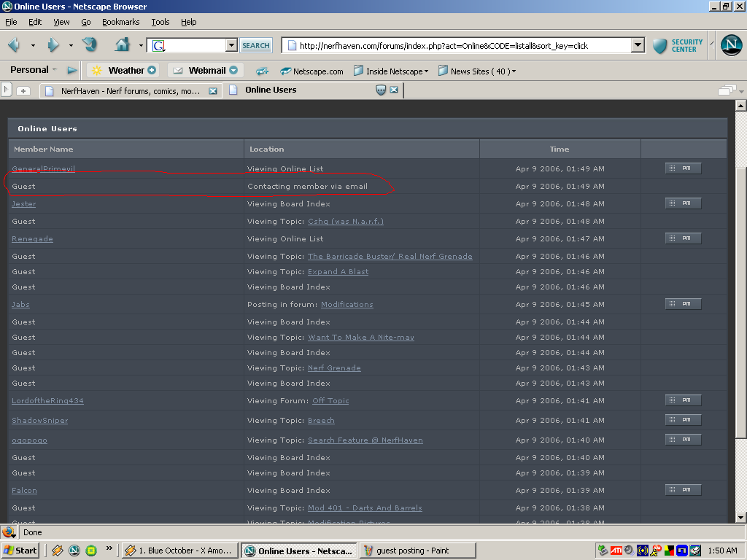747x560 pixels.
Task: Click the Netscape N throbber logo
Action: pyautogui.click(x=731, y=45)
